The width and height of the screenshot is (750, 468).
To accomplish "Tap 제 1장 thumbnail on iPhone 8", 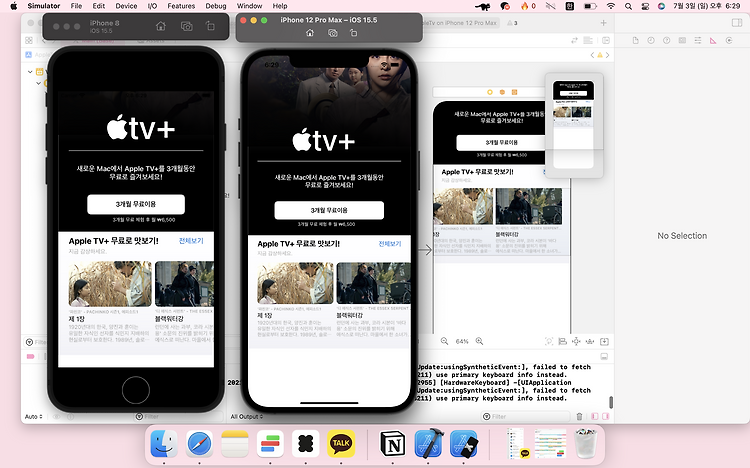I will pyautogui.click(x=110, y=284).
